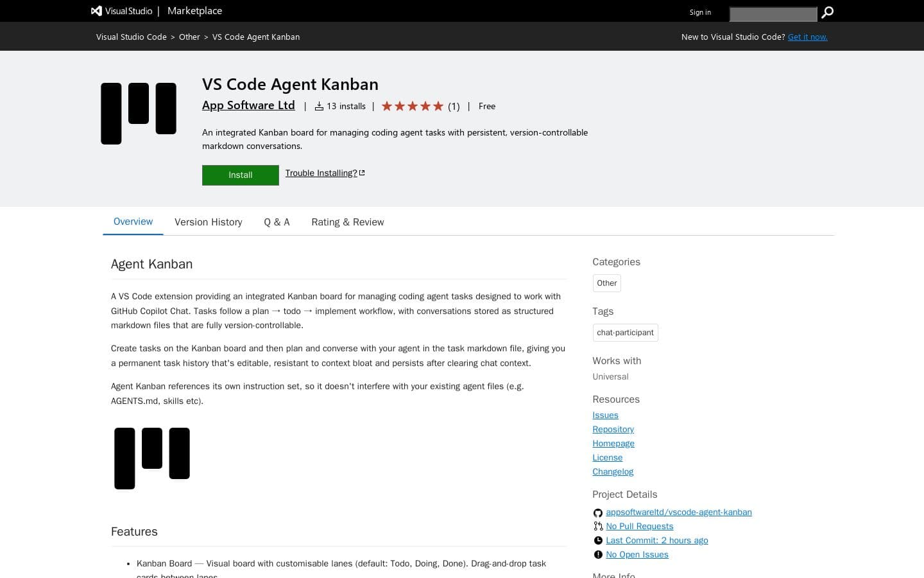
Task: Click the Get it now link
Action: pos(807,37)
